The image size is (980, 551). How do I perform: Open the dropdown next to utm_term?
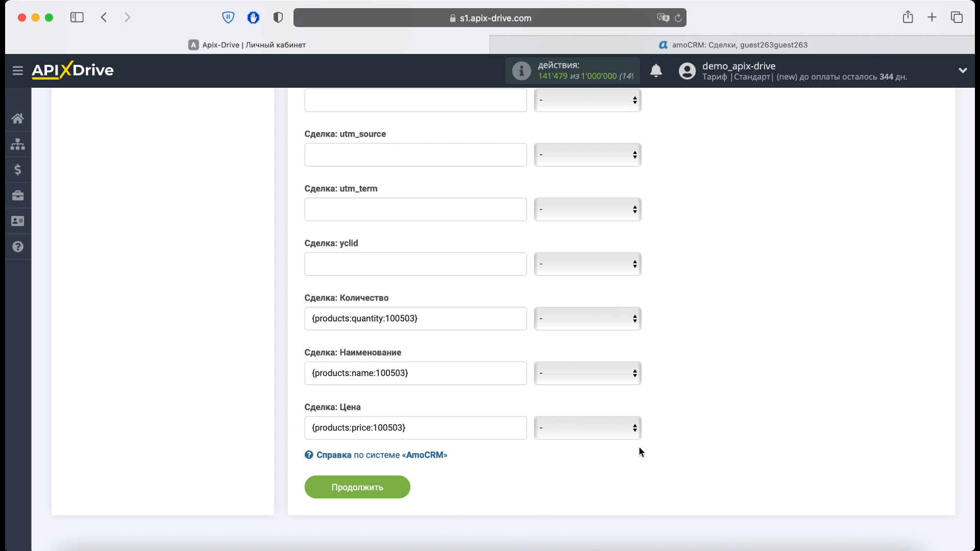tap(587, 209)
